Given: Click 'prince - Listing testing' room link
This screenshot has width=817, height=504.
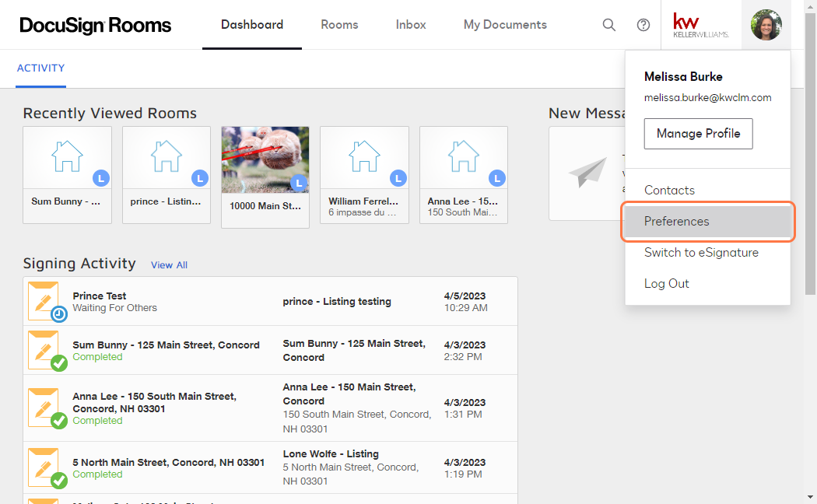Looking at the screenshot, I should coord(337,302).
